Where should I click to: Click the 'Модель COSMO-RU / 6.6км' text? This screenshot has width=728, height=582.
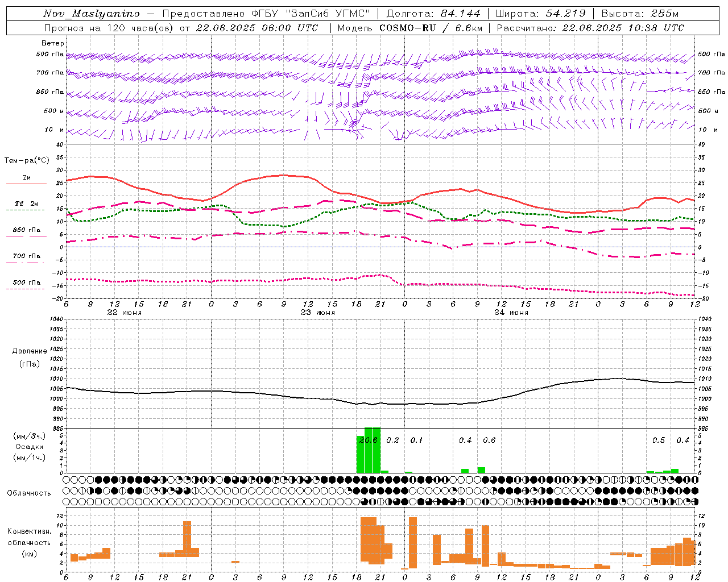click(x=410, y=28)
